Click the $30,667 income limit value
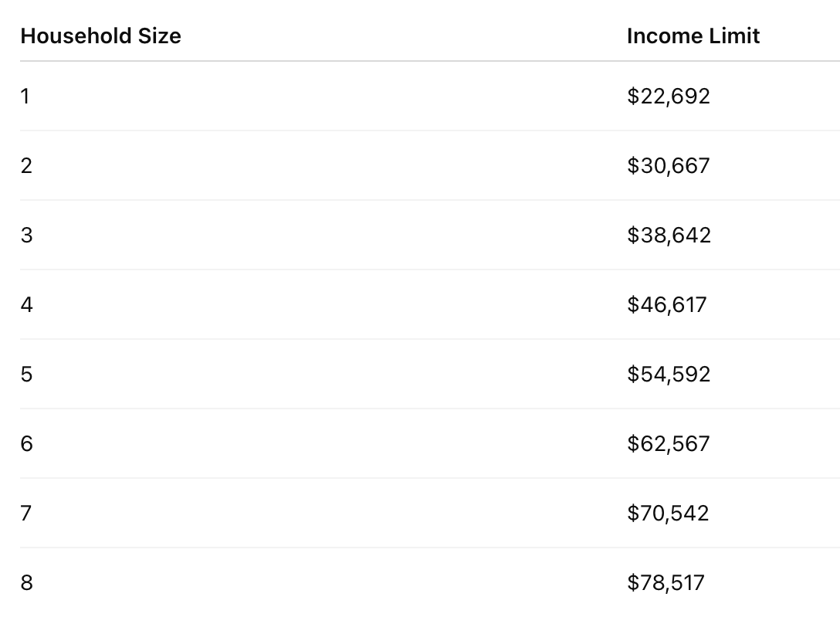Image resolution: width=840 pixels, height=624 pixels. tap(669, 165)
